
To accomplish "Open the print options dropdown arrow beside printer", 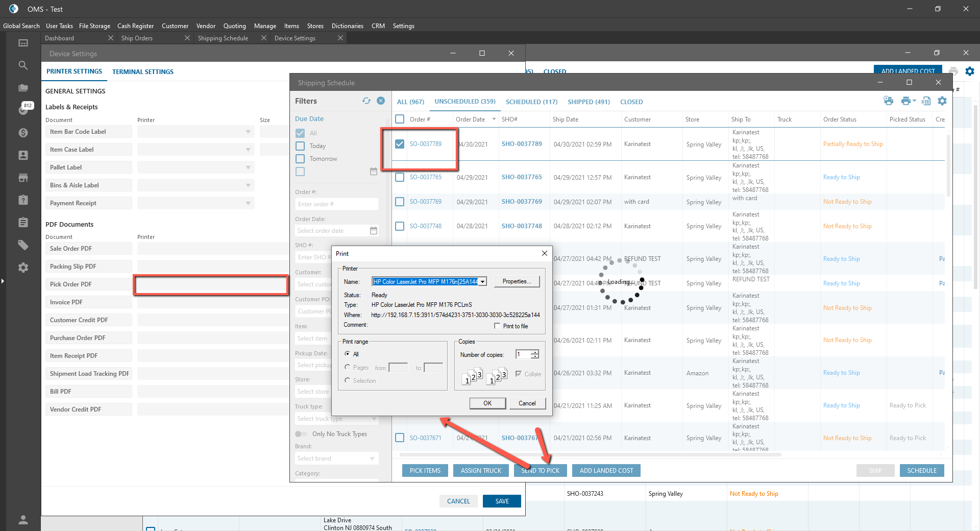I will point(914,101).
